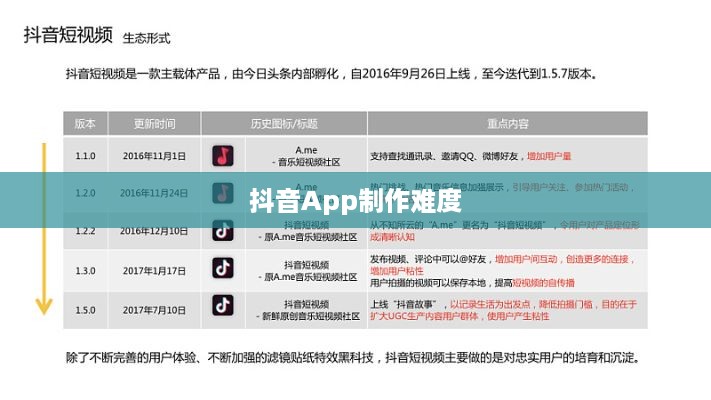The width and height of the screenshot is (711, 400).
Task: Click 抖音短视频 title in row 1.3.0
Action: tap(307, 265)
